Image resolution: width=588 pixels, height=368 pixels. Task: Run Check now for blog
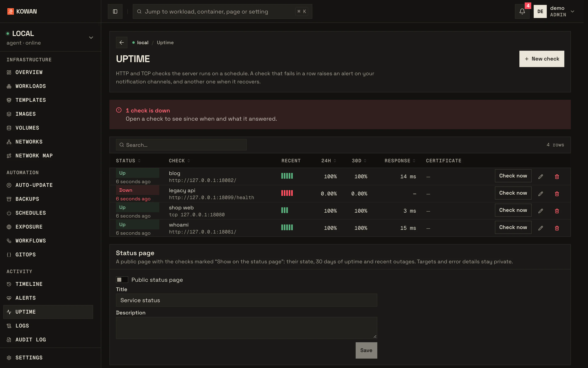pos(513,176)
